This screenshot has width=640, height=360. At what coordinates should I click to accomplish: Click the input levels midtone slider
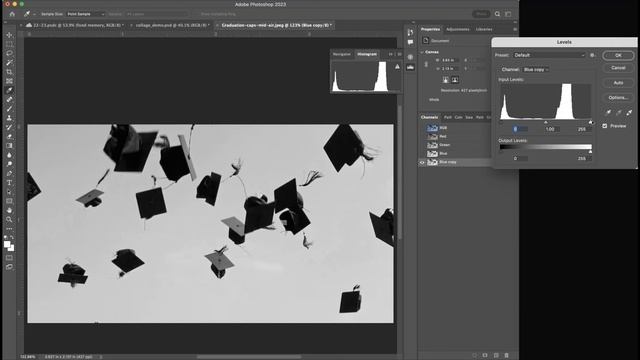click(546, 122)
